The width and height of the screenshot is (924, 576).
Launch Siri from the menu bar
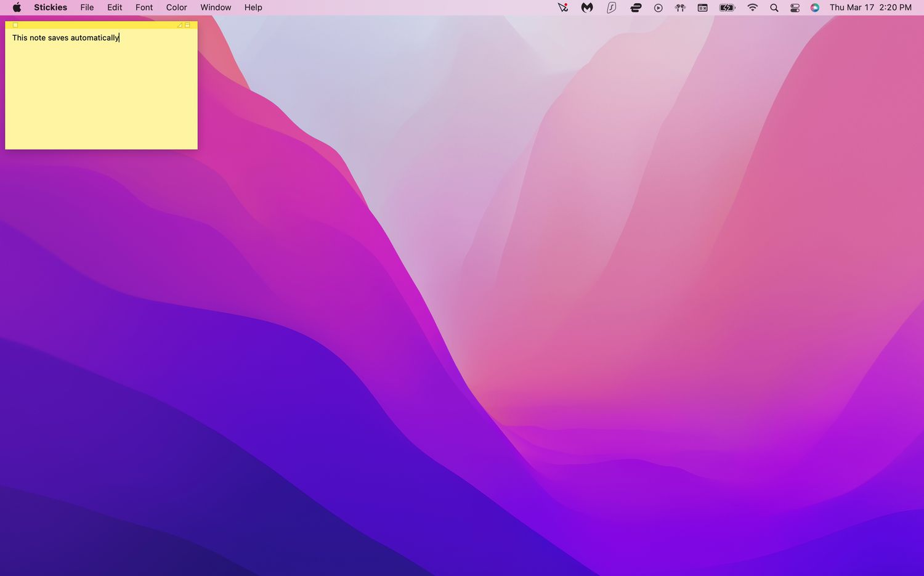[x=815, y=7]
